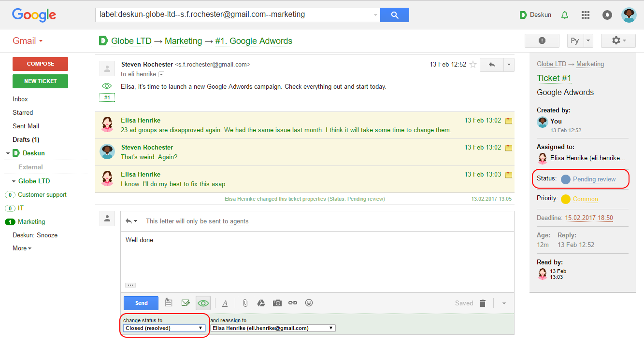Open more compose options arrow
This screenshot has height=343, width=644.
coord(504,303)
